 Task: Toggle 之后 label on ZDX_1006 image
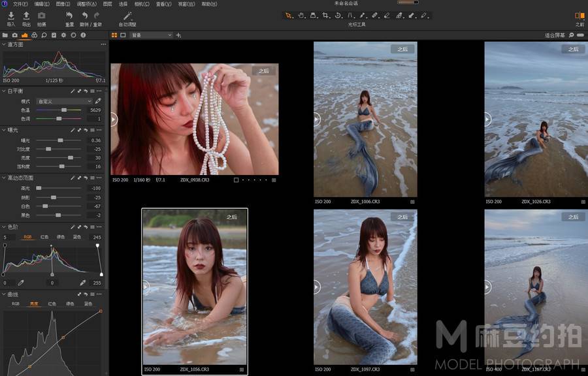tap(402, 49)
